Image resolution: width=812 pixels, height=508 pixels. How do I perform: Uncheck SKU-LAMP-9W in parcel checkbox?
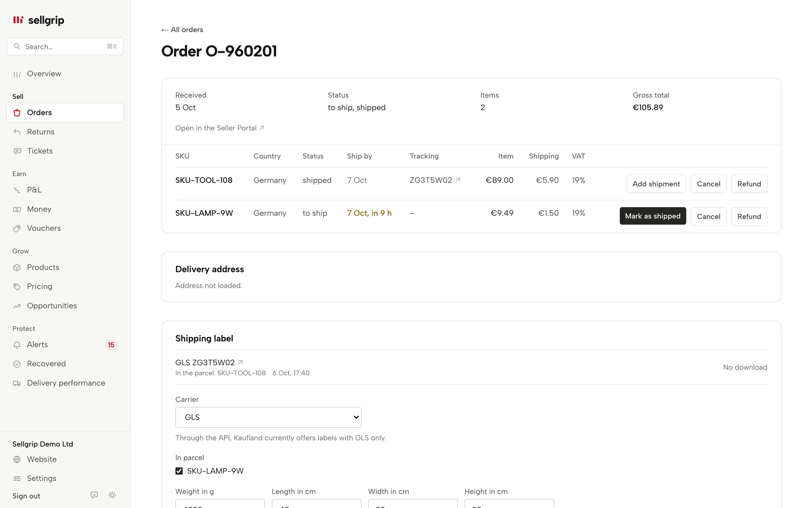click(x=179, y=471)
